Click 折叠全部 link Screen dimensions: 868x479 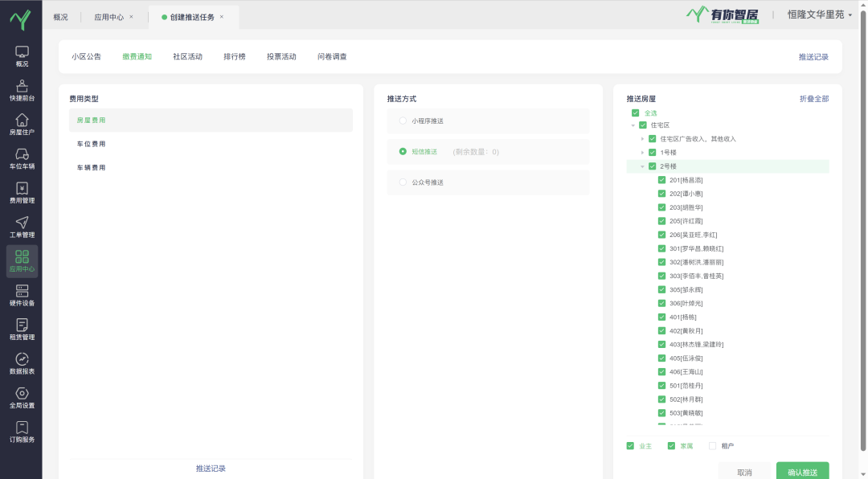tap(813, 99)
